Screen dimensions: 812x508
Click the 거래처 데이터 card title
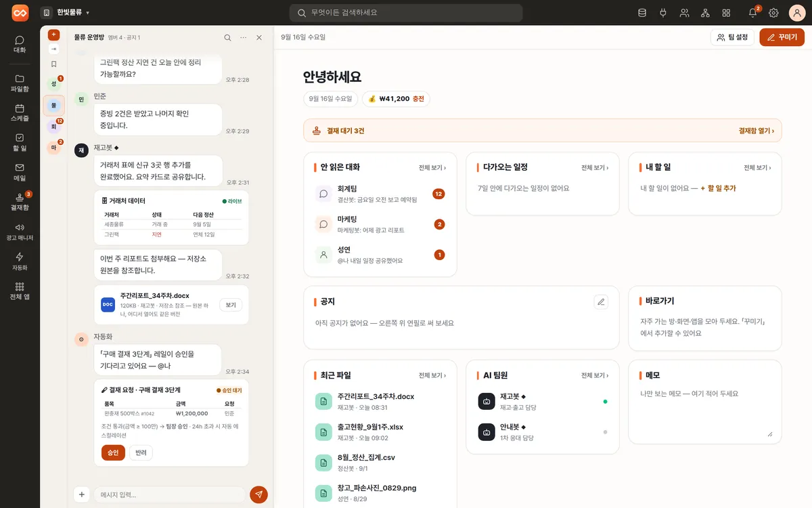point(127,201)
